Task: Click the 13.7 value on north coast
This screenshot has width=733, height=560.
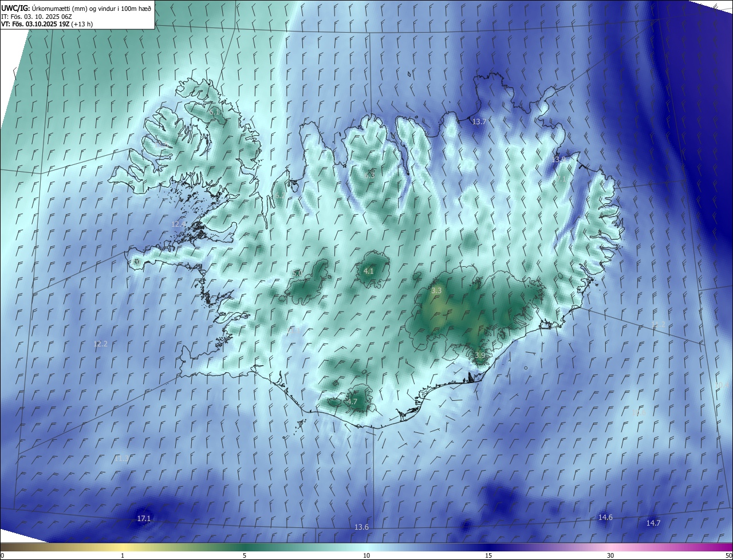Action: point(479,122)
